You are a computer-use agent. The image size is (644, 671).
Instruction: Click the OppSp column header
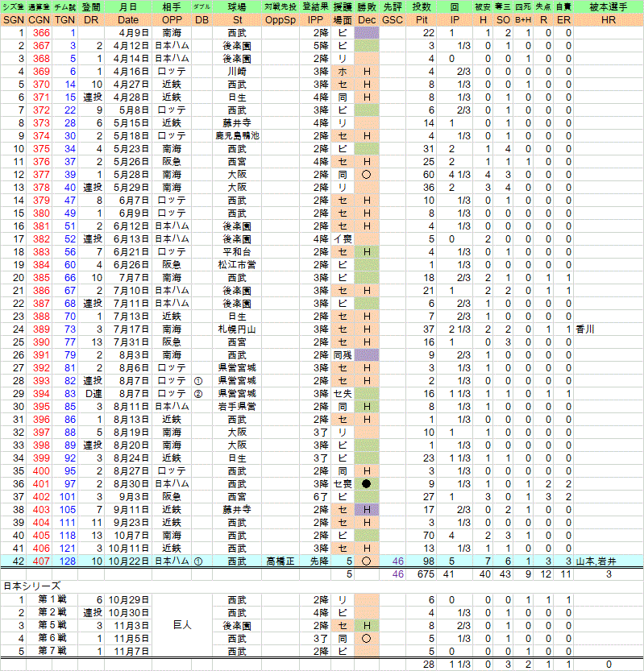point(280,20)
